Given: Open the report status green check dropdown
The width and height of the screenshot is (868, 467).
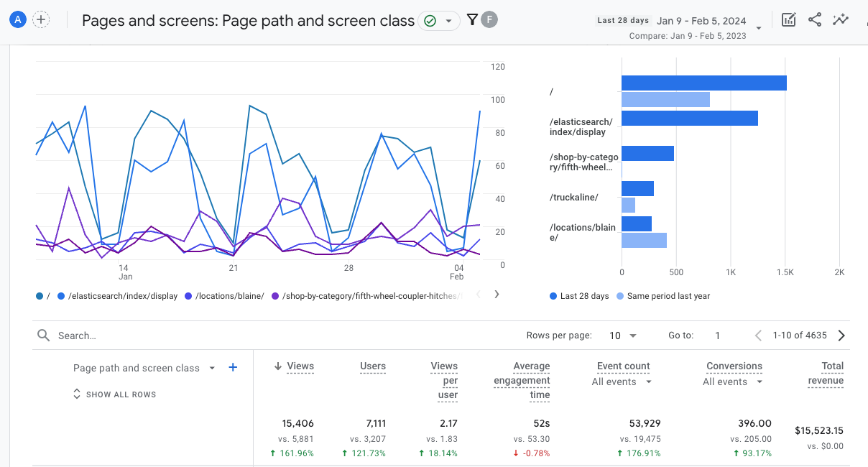Looking at the screenshot, I should point(439,21).
